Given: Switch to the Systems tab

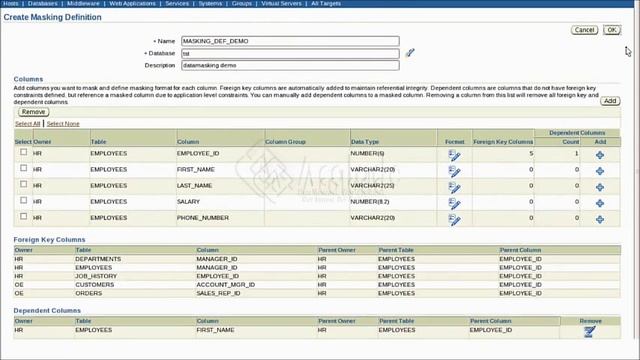Looking at the screenshot, I should point(210,3).
